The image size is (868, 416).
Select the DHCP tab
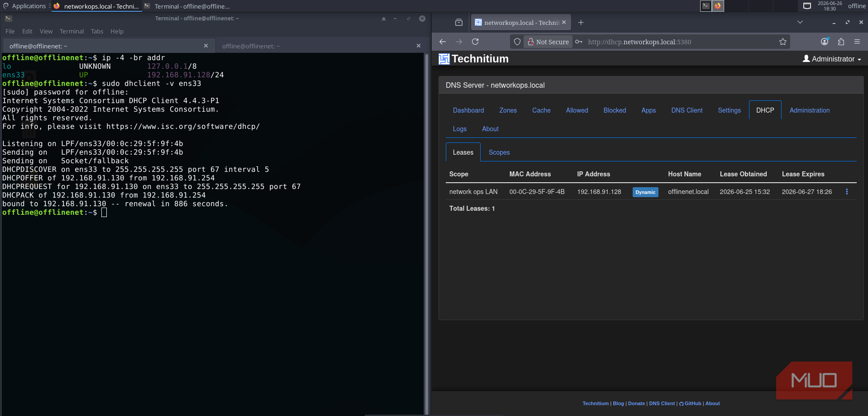click(765, 110)
